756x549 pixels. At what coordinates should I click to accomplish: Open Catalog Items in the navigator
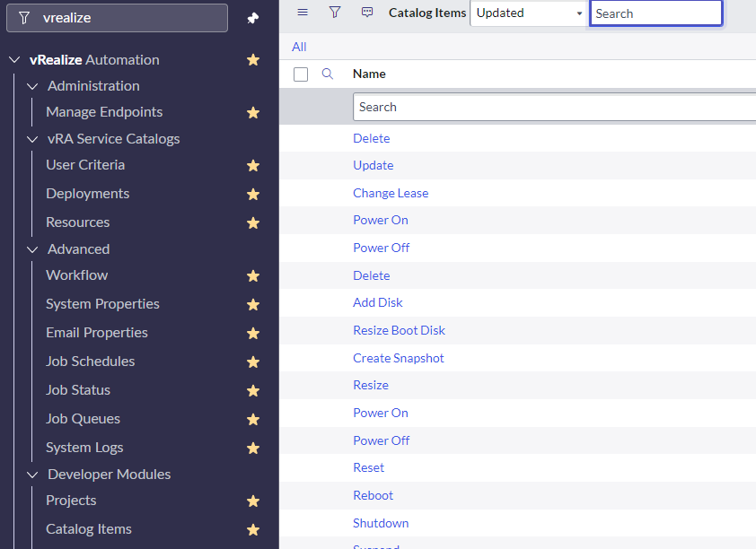pyautogui.click(x=89, y=528)
